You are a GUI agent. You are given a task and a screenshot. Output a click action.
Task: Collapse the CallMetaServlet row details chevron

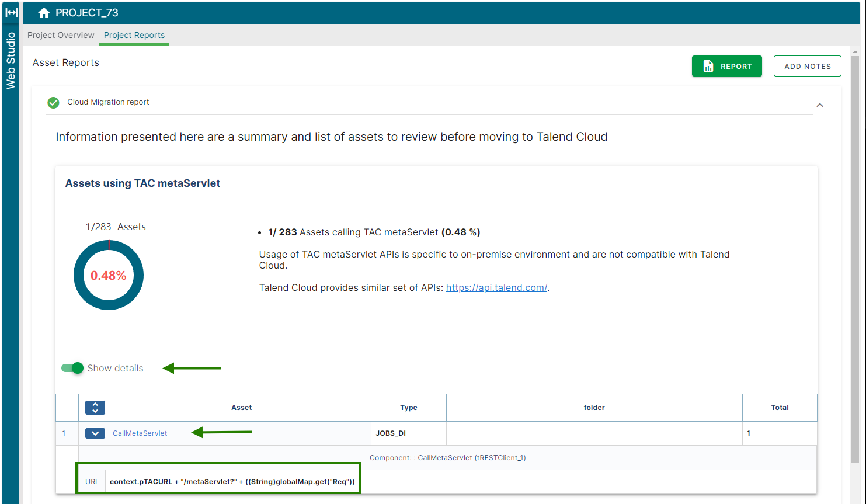[95, 433]
